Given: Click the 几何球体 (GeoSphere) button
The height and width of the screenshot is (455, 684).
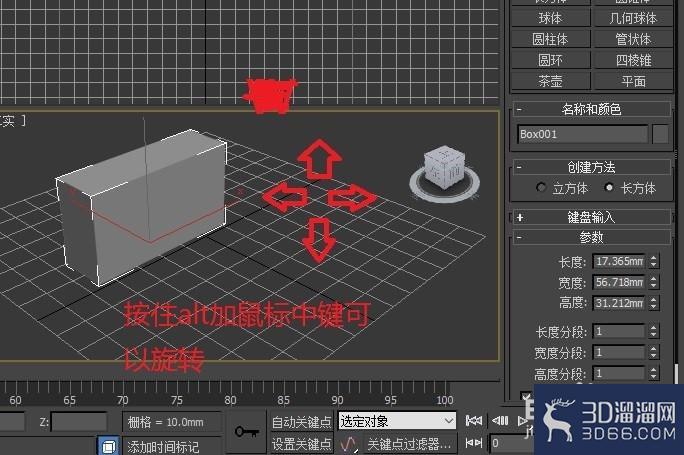Looking at the screenshot, I should coord(633,18).
